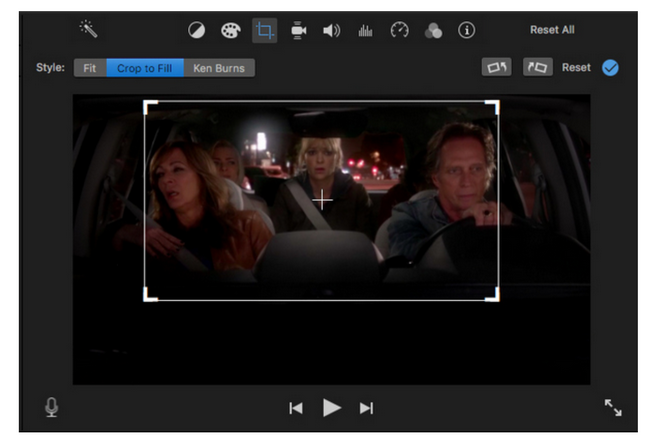Screen dimensions: 650x445
Task: Rotate the clip clockwise
Action: tap(536, 68)
